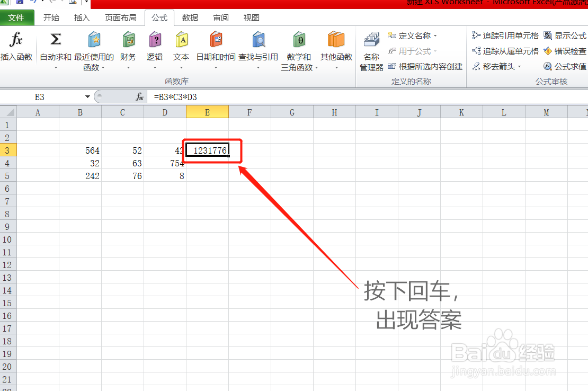Click the fx button beside formula bar
This screenshot has height=391, width=588.
[x=139, y=97]
